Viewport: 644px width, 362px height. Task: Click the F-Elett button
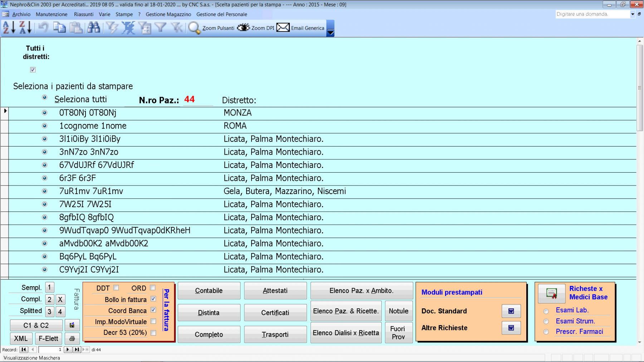coord(49,338)
